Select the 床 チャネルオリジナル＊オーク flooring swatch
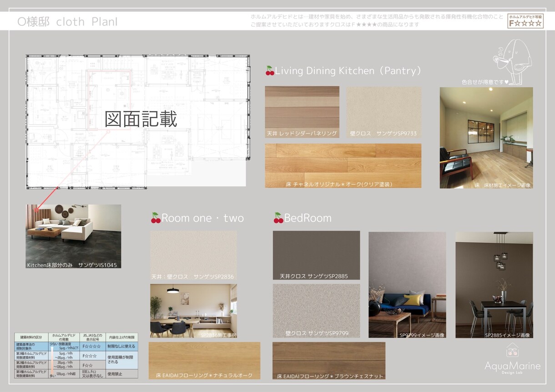This screenshot has height=392, width=555. 343,166
